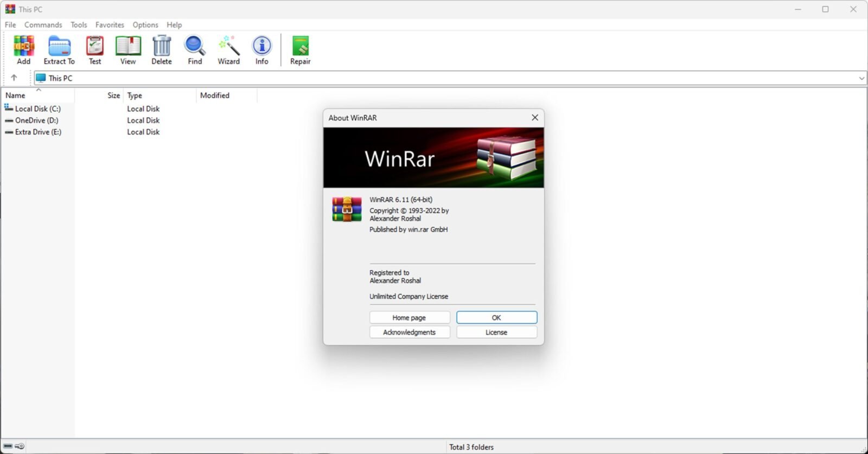Screen dimensions: 868x454
Task: Open the Options menu
Action: point(145,25)
